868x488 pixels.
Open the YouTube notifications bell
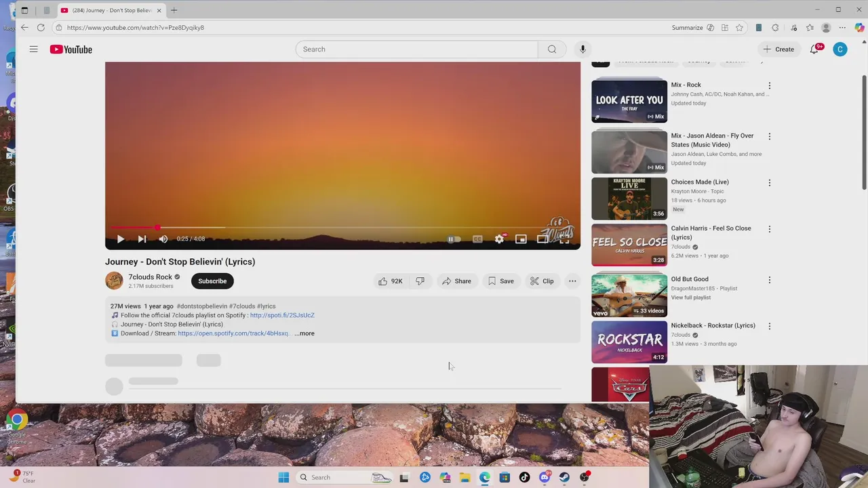[814, 49]
